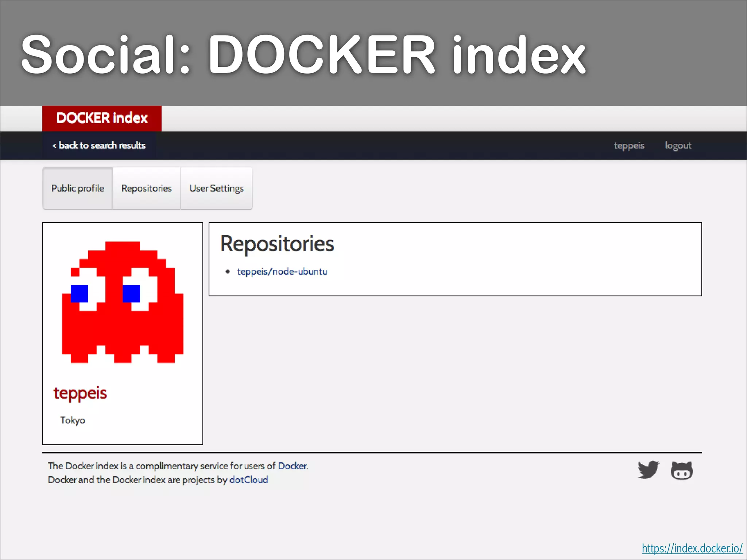Follow the Docker link in footer

[293, 466]
